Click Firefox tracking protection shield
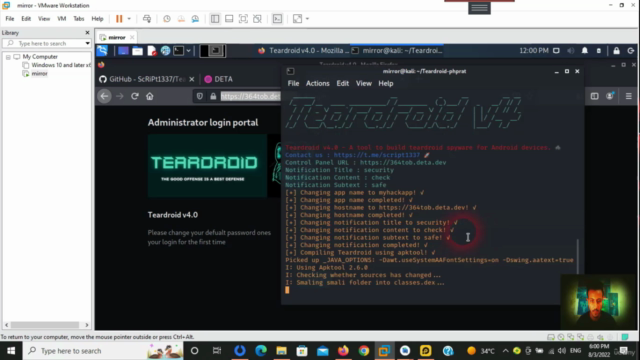Image resolution: width=640 pixels, height=360 pixels. (x=200, y=96)
